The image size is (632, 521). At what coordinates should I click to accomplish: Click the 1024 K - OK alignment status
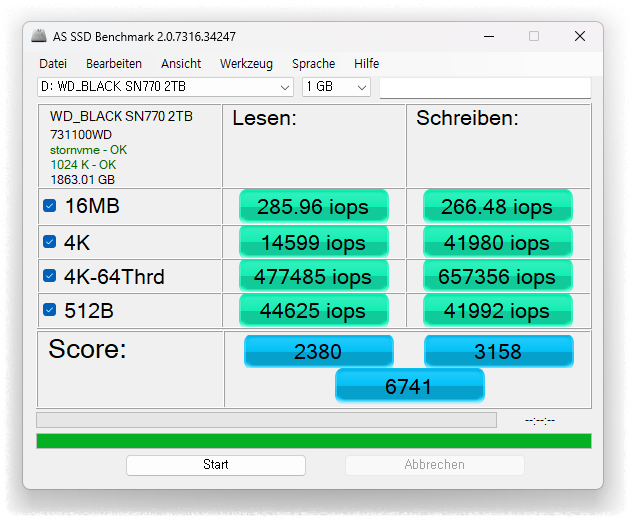(83, 165)
